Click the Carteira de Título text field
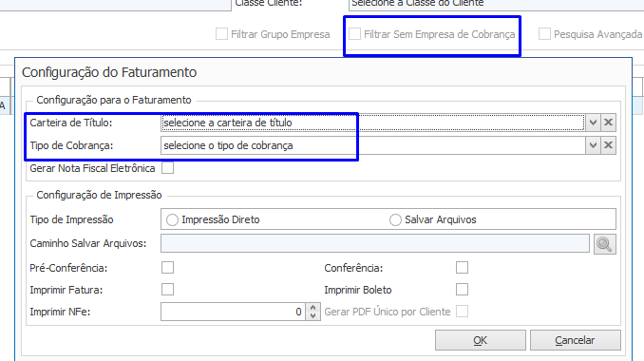Viewport: 644px width, 361px height. click(373, 123)
